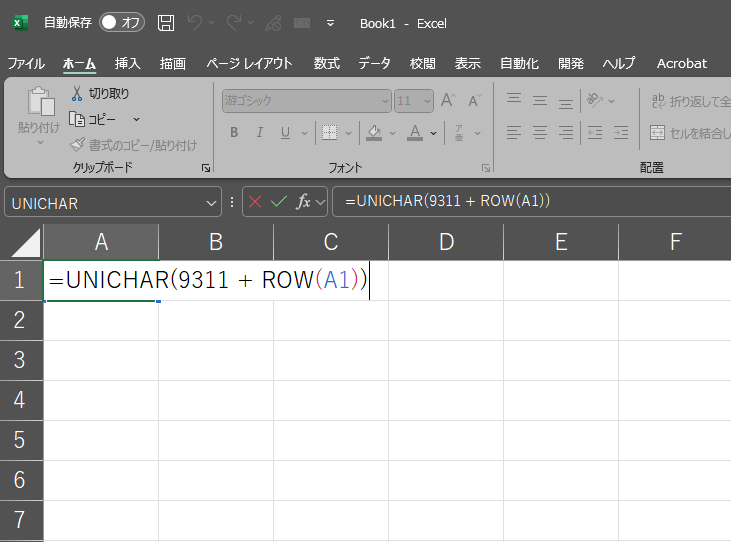Open the データ (Data) tab
The height and width of the screenshot is (542, 731).
point(374,63)
